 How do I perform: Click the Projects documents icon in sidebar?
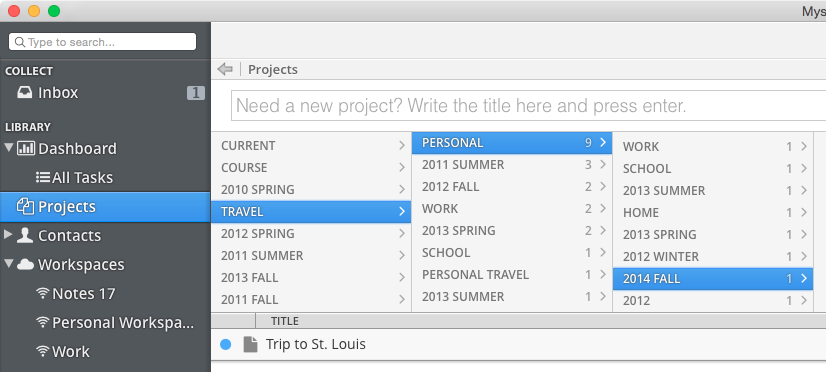[x=25, y=207]
